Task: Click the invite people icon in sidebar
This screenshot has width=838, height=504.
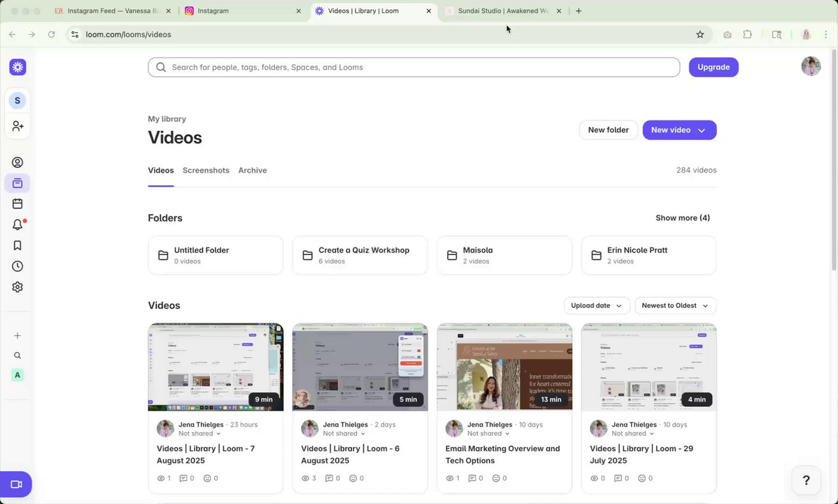Action: point(18,126)
